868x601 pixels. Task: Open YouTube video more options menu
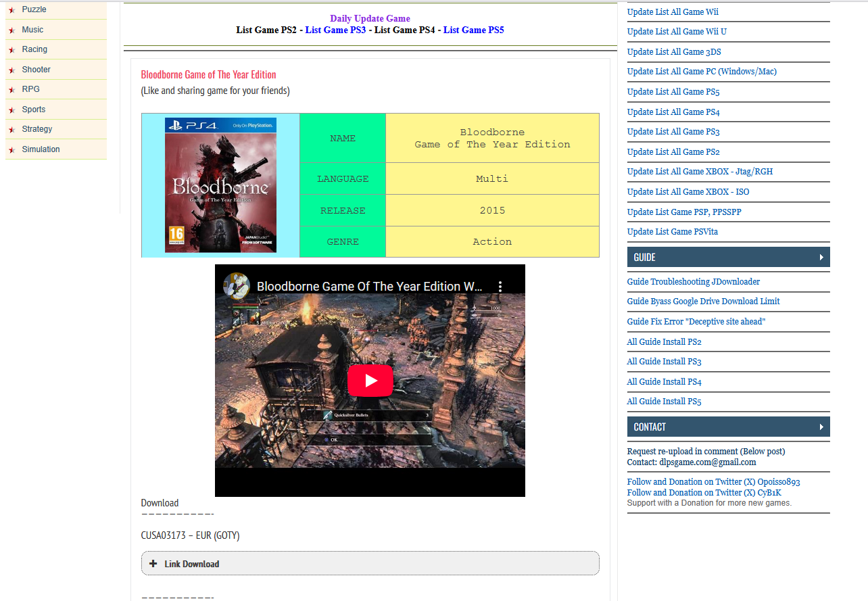coord(500,287)
